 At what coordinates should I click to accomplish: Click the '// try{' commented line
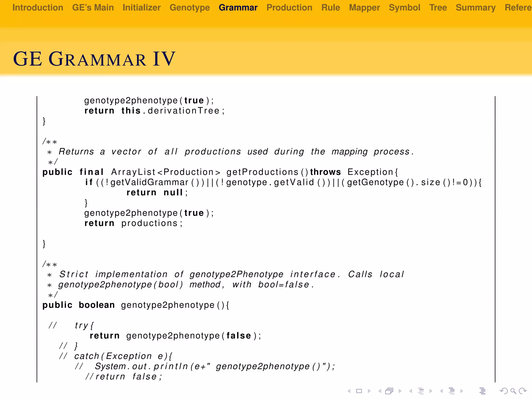pos(71,325)
